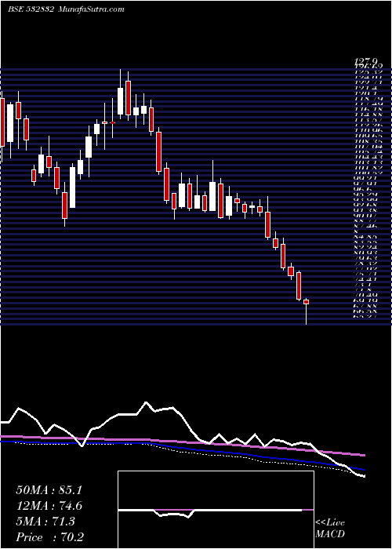Click the last candlestick with long lower wick

click(307, 311)
